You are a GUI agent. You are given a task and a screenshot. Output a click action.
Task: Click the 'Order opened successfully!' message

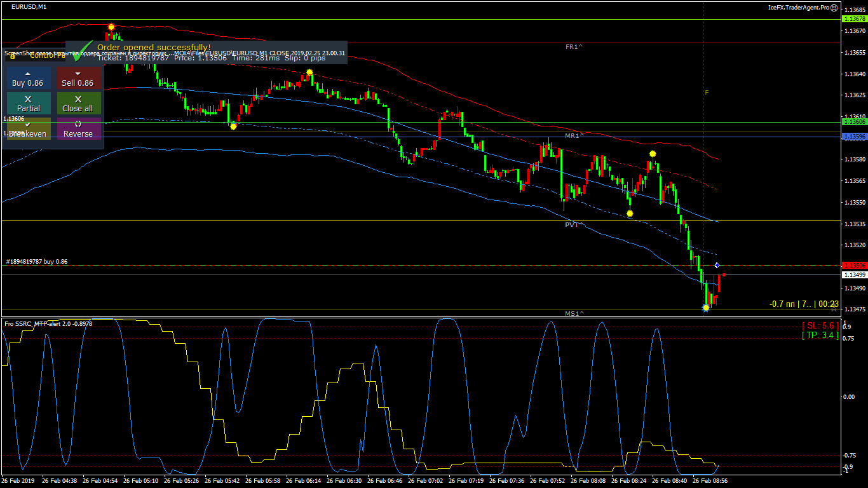click(154, 48)
